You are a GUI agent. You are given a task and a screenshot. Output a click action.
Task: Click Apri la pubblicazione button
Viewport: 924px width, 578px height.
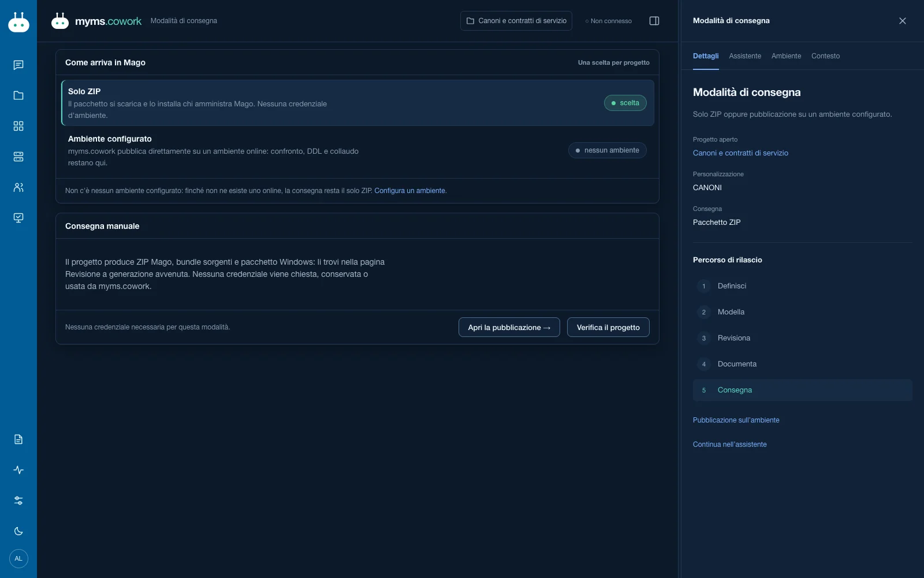[x=509, y=327]
